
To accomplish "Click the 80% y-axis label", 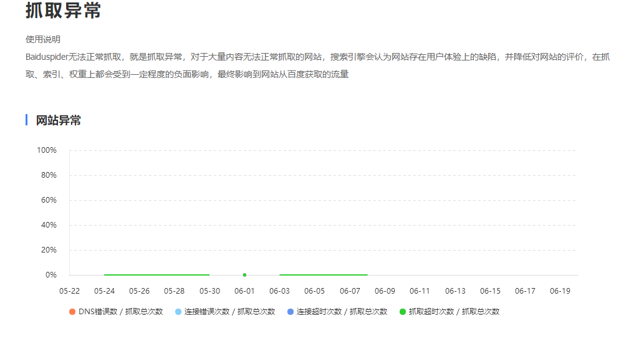I will (49, 175).
